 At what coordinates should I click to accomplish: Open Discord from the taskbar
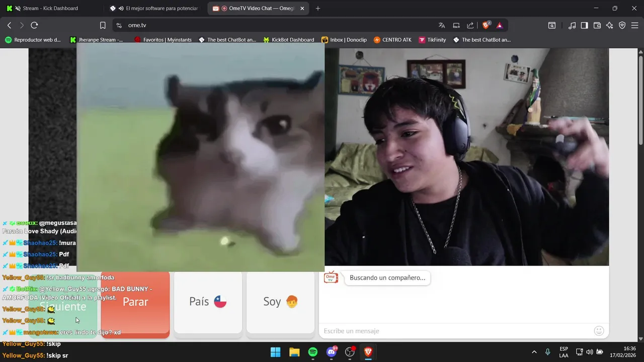click(x=332, y=352)
